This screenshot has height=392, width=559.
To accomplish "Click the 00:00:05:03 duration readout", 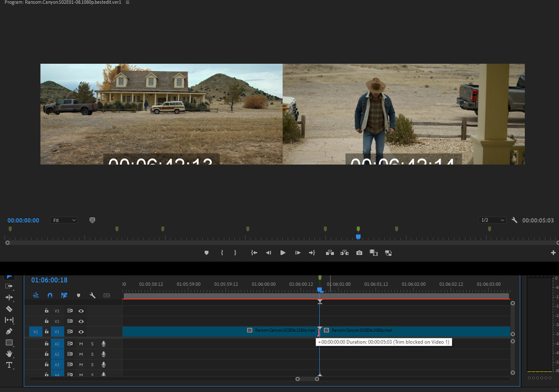I will [538, 220].
